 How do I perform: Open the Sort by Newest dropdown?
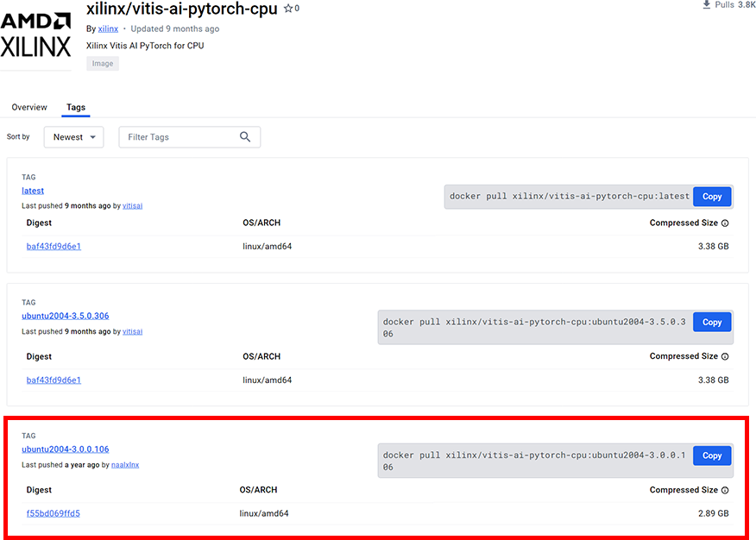73,137
